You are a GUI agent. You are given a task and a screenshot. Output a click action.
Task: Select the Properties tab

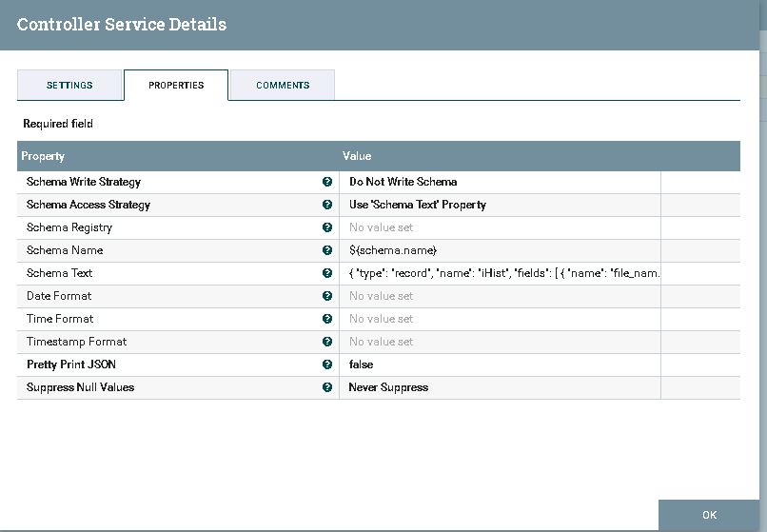coord(176,85)
